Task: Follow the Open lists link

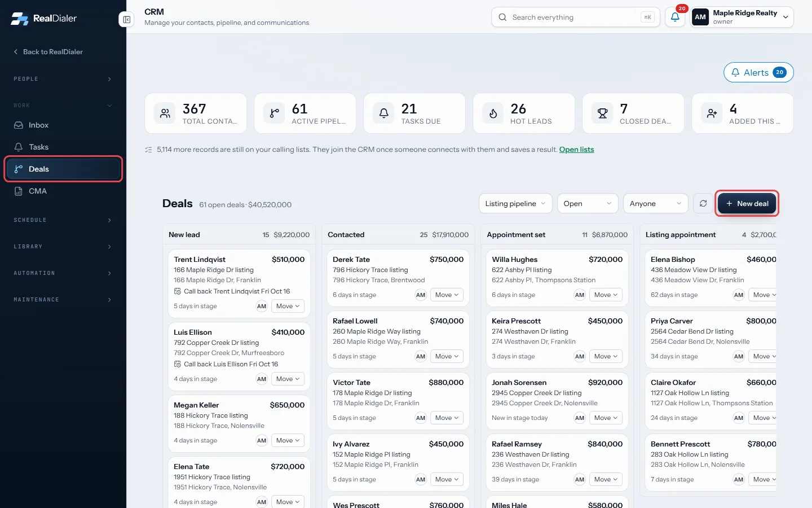Action: coord(576,150)
